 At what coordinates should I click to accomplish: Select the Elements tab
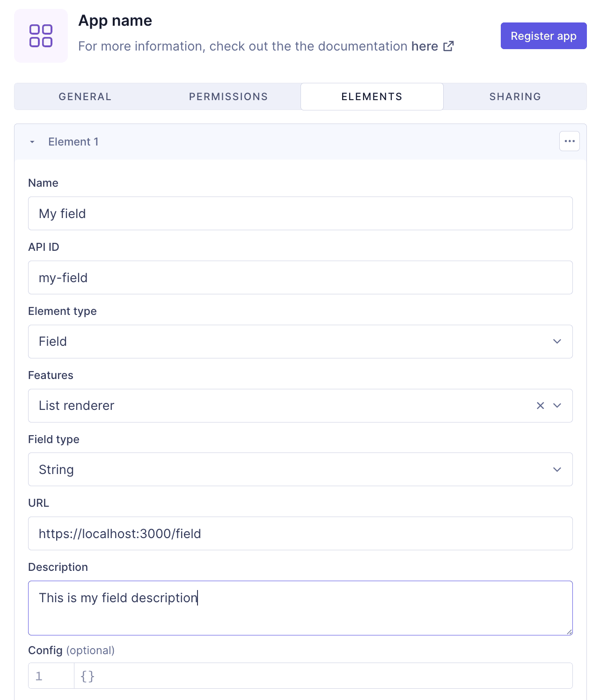(371, 96)
